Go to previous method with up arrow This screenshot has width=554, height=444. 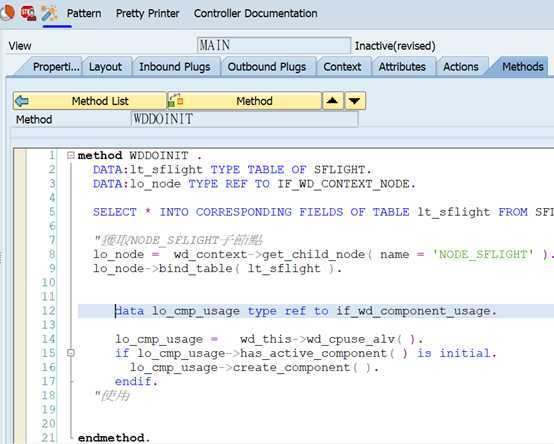332,101
